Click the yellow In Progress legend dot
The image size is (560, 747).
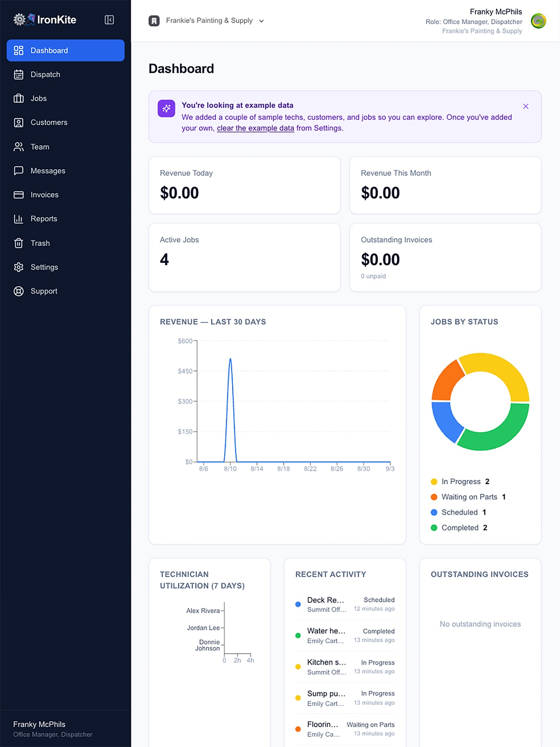[x=434, y=482]
